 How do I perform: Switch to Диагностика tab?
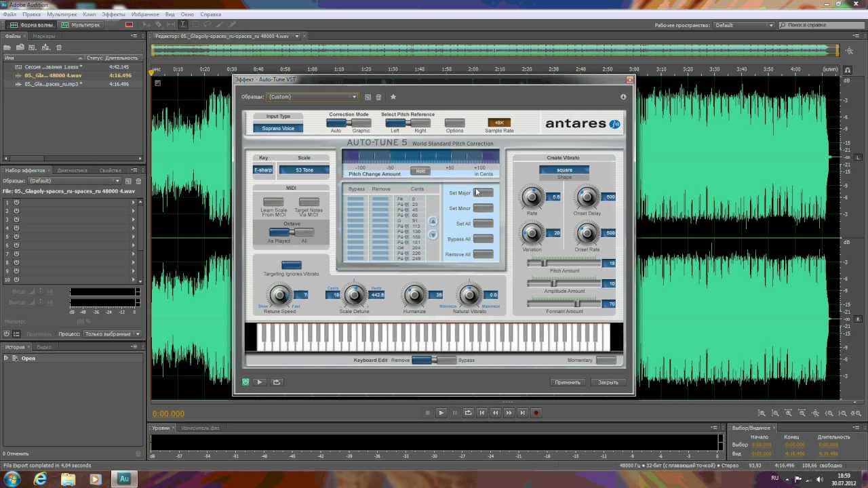pyautogui.click(x=73, y=171)
